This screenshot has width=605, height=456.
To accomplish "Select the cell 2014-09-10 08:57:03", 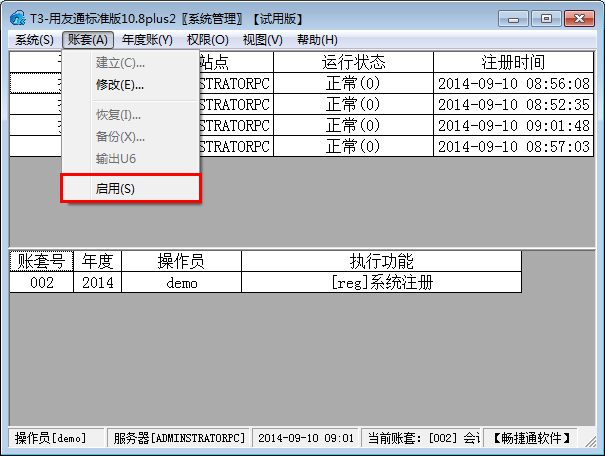I will pyautogui.click(x=513, y=146).
